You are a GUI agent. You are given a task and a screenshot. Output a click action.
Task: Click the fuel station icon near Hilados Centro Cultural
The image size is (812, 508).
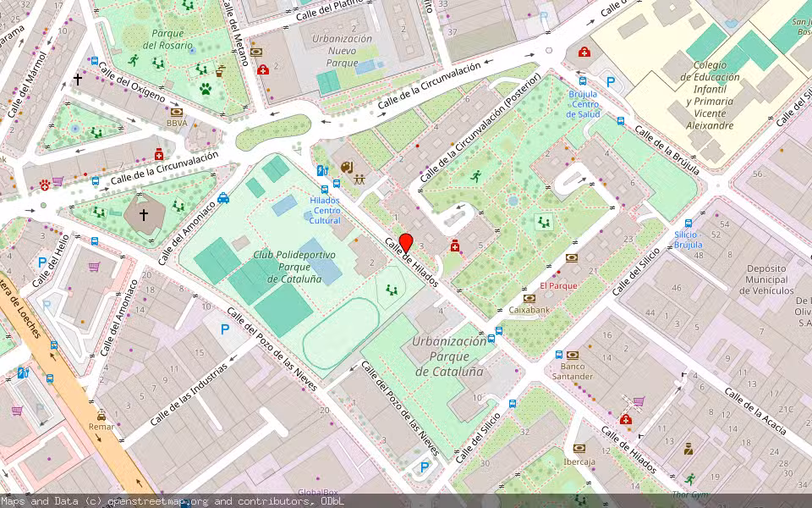click(321, 170)
